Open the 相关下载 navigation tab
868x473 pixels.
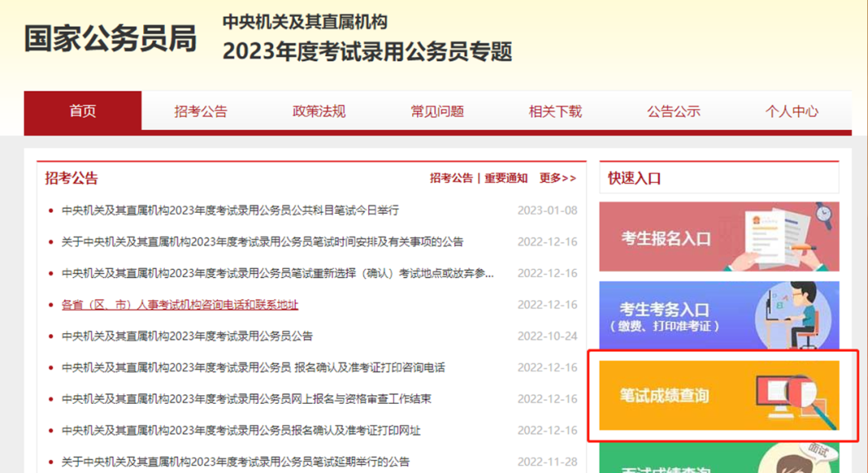tap(555, 111)
